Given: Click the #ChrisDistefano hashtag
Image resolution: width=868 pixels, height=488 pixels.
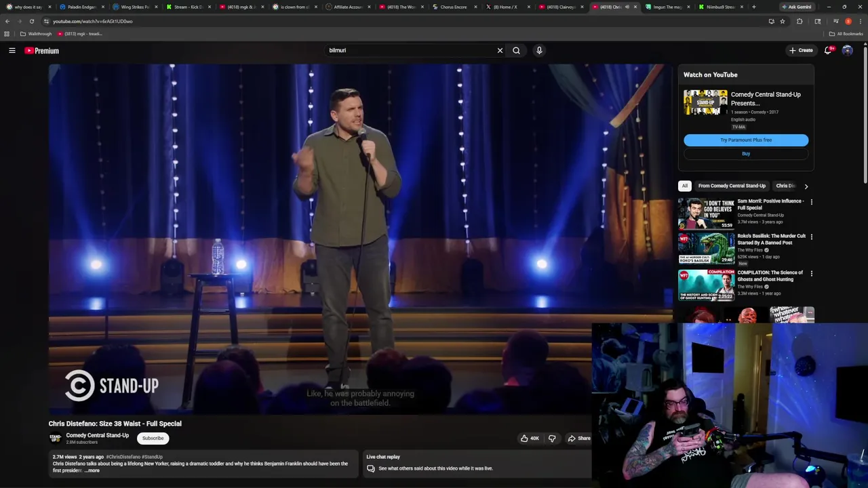Looking at the screenshot, I should tap(123, 457).
